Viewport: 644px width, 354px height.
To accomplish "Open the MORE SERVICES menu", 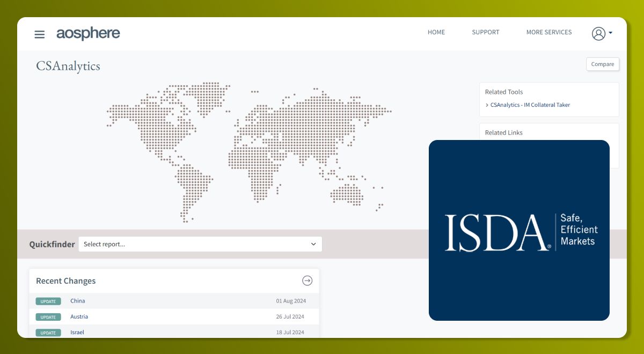I will pyautogui.click(x=548, y=32).
